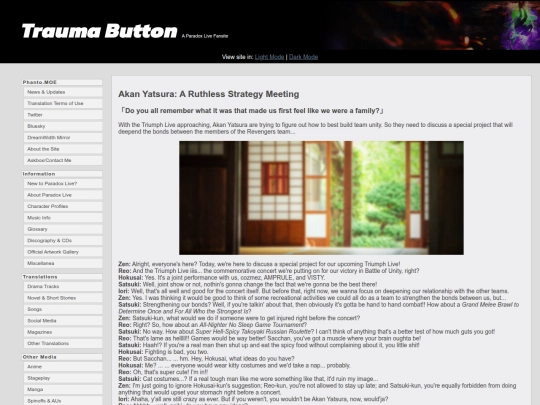Viewport: 540px width, 405px height.
Task: Click the intro paragraph about Triumph Live
Action: click(315, 128)
